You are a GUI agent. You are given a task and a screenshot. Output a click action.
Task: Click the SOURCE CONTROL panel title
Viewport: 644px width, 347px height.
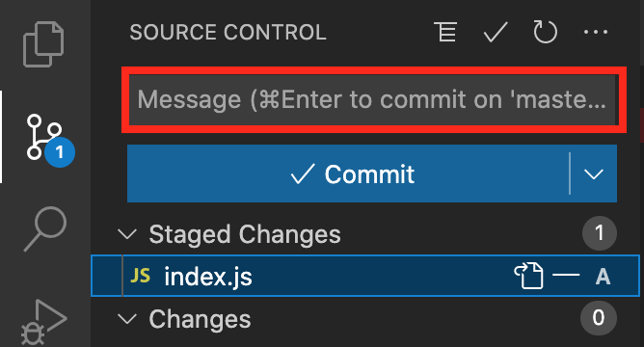pyautogui.click(x=228, y=32)
